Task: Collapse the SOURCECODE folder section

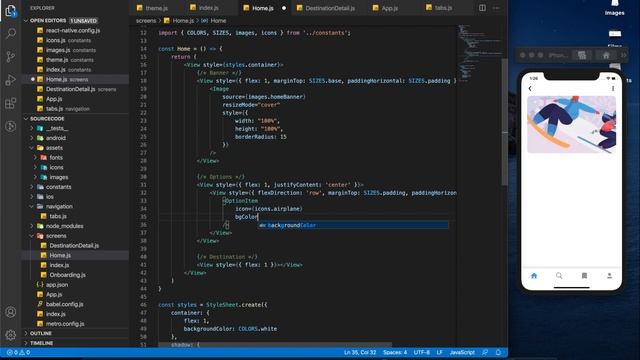Action: (47, 118)
